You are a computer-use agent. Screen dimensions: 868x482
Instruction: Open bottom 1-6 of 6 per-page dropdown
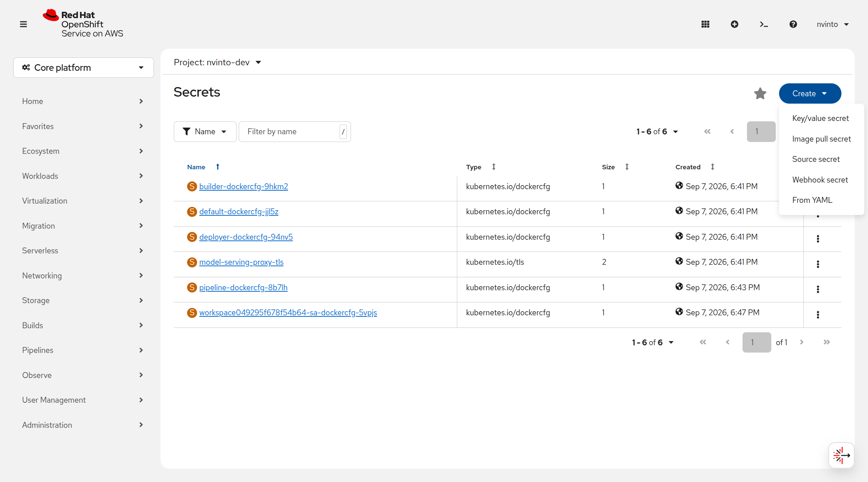[x=652, y=342]
